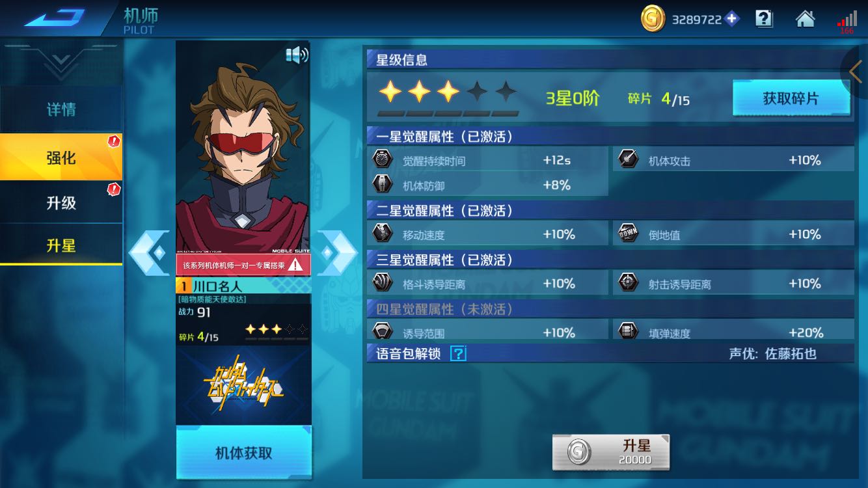Open the 详情 tab

pyautogui.click(x=61, y=109)
